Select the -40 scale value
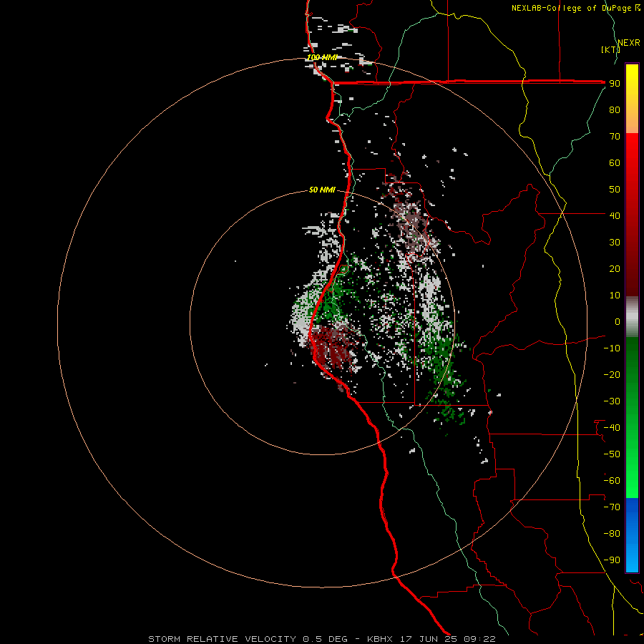644x644 pixels. point(612,428)
